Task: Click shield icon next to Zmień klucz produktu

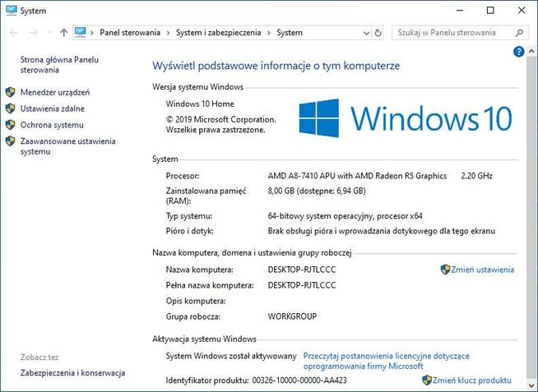Action: point(427,380)
